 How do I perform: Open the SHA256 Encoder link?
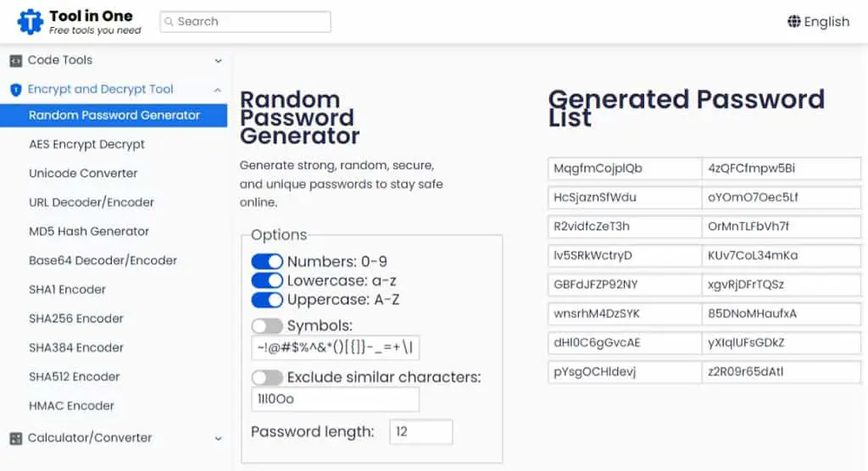pyautogui.click(x=76, y=319)
